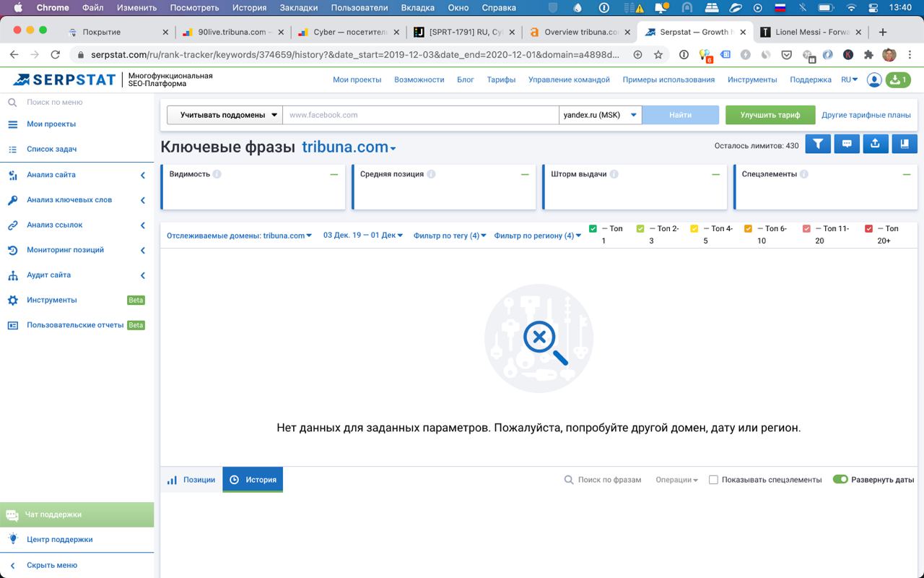Open the user profile avatar icon
Viewport: 924px width, 578px height.
tap(874, 79)
